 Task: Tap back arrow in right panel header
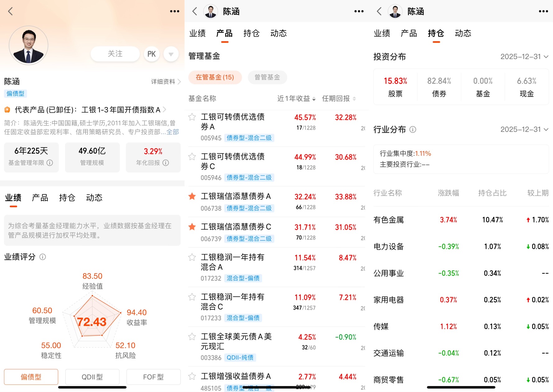[x=379, y=12]
